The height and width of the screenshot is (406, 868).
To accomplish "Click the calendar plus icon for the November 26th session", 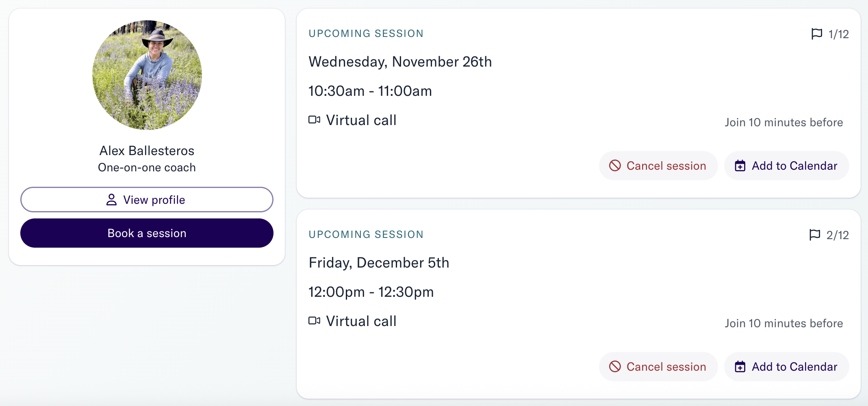I will (x=740, y=166).
